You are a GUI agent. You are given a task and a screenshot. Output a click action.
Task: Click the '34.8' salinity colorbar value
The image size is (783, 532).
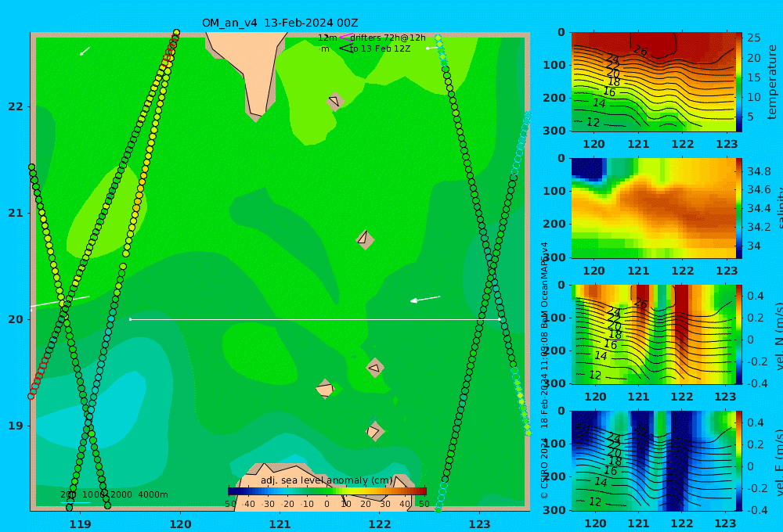(x=757, y=171)
